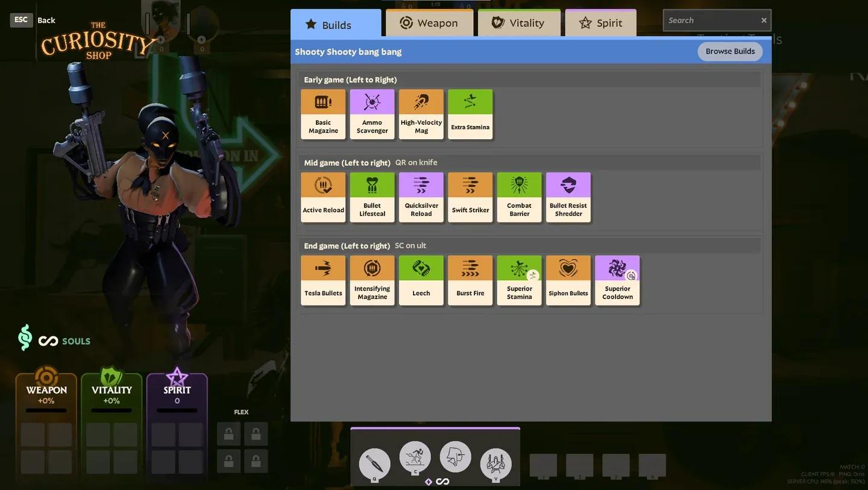Click the 'Mid game (Left to right)' heading

pos(347,163)
